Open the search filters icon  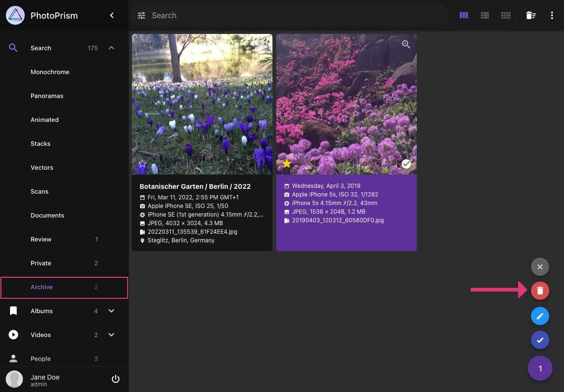(x=141, y=15)
